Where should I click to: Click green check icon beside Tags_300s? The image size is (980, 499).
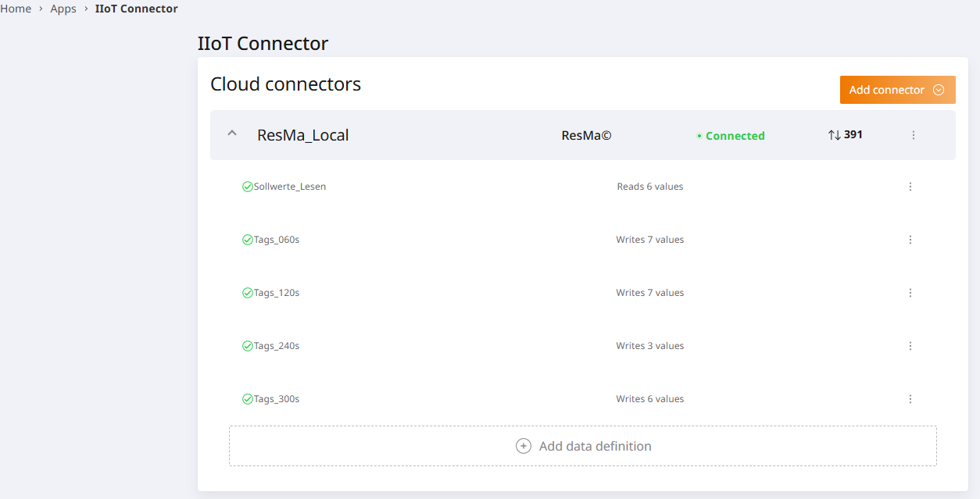247,399
